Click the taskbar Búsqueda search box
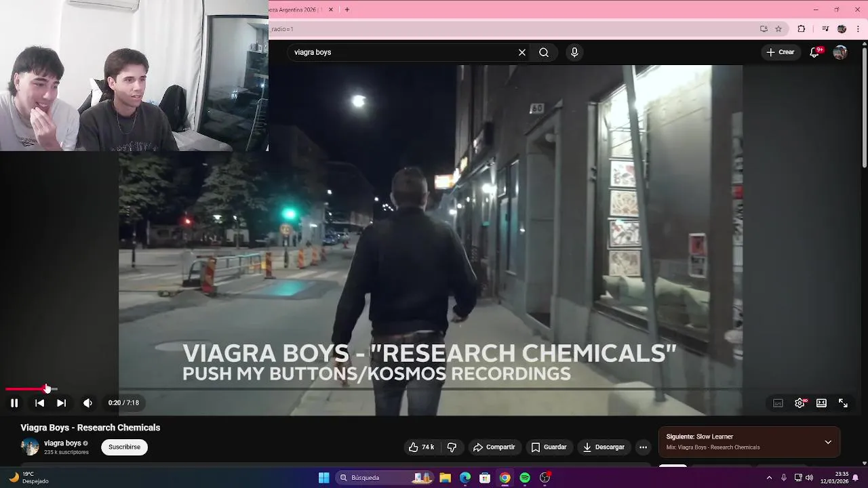Screen dimensions: 868x488 (x=385, y=478)
